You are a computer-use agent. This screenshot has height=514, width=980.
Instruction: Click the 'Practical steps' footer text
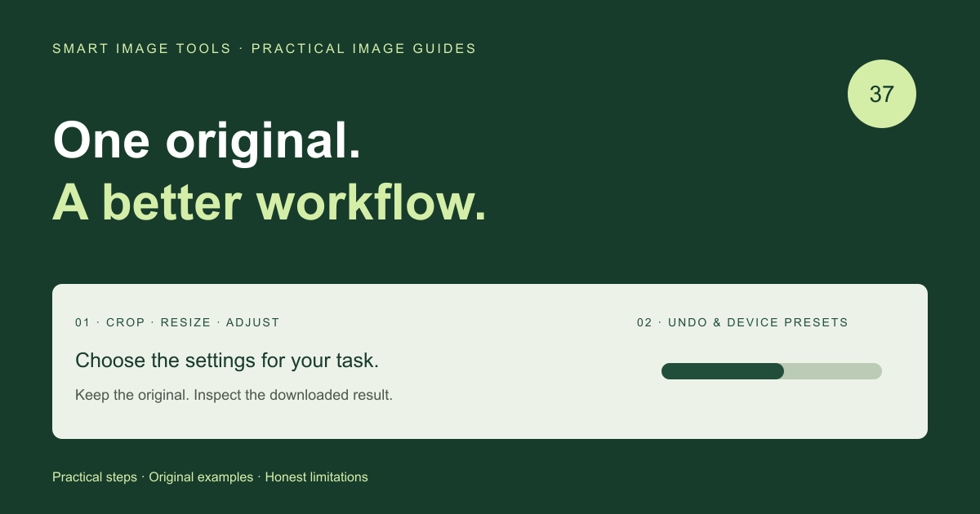[x=95, y=477]
